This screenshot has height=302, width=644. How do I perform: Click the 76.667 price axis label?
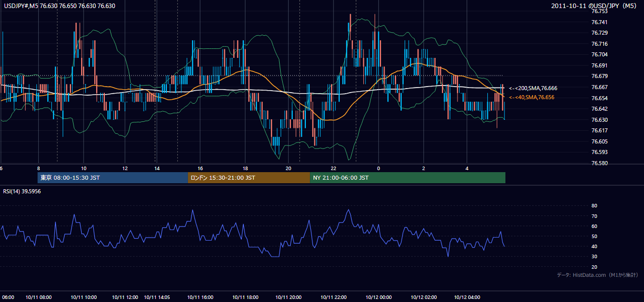(x=599, y=87)
